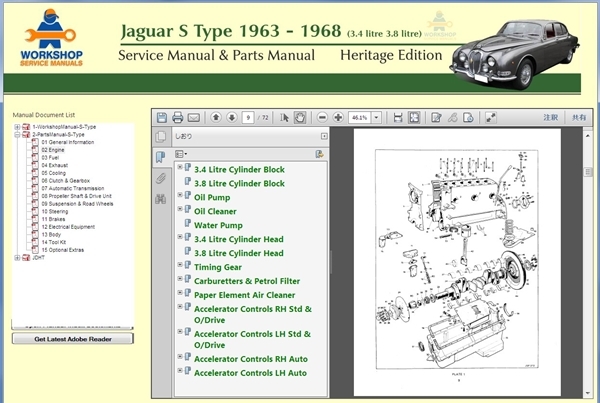Select 05 Cooling document
This screenshot has width=600, height=403.
click(x=54, y=173)
